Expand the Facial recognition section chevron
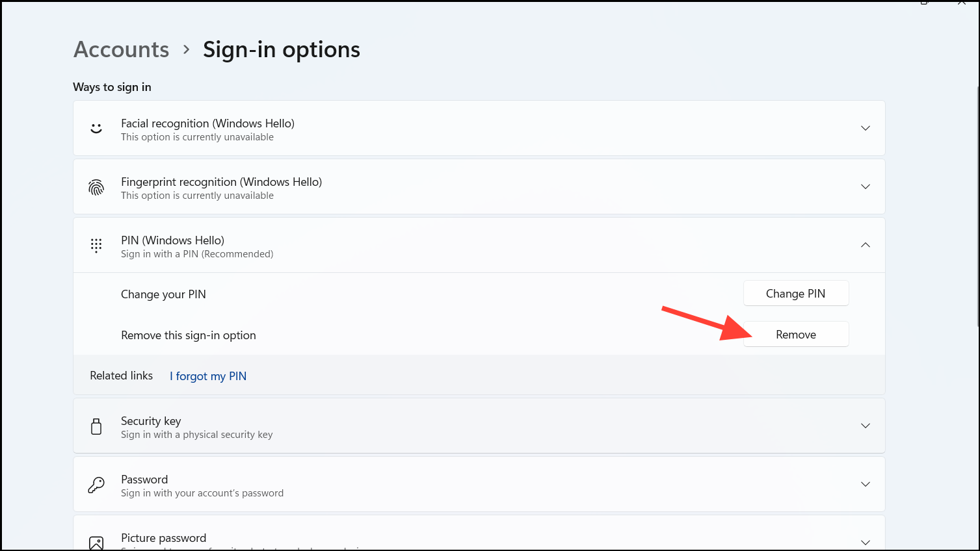 click(866, 128)
